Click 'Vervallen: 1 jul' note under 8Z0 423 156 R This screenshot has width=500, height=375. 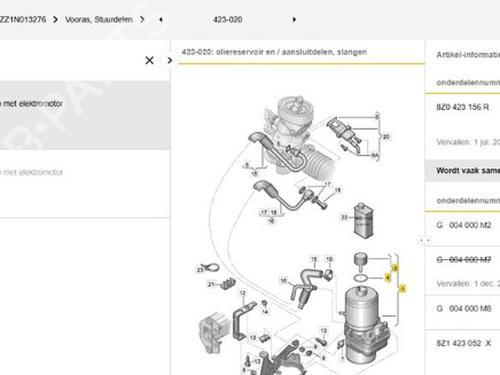[468, 142]
